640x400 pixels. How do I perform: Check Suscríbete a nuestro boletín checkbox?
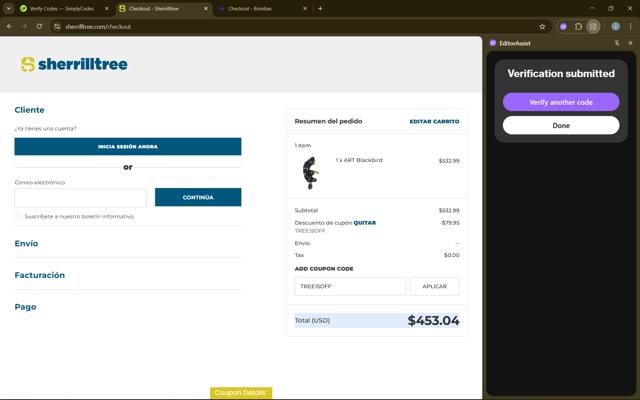click(18, 216)
